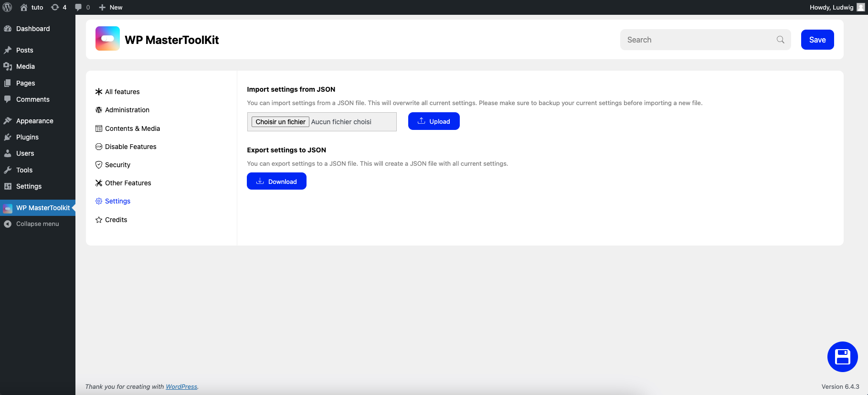
Task: Select the plugin Settings tab
Action: (x=113, y=201)
